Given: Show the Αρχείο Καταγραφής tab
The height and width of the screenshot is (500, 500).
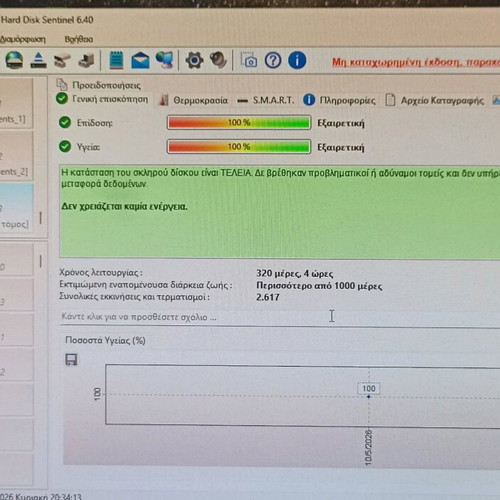Looking at the screenshot, I should coord(434,100).
